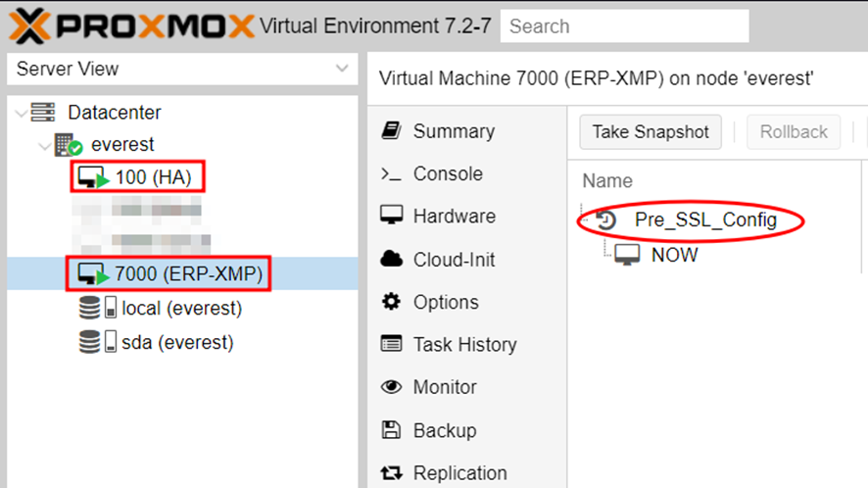The width and height of the screenshot is (868, 488).
Task: Click the snapshot history icon for Pre_SSL_Config
Action: 605,220
